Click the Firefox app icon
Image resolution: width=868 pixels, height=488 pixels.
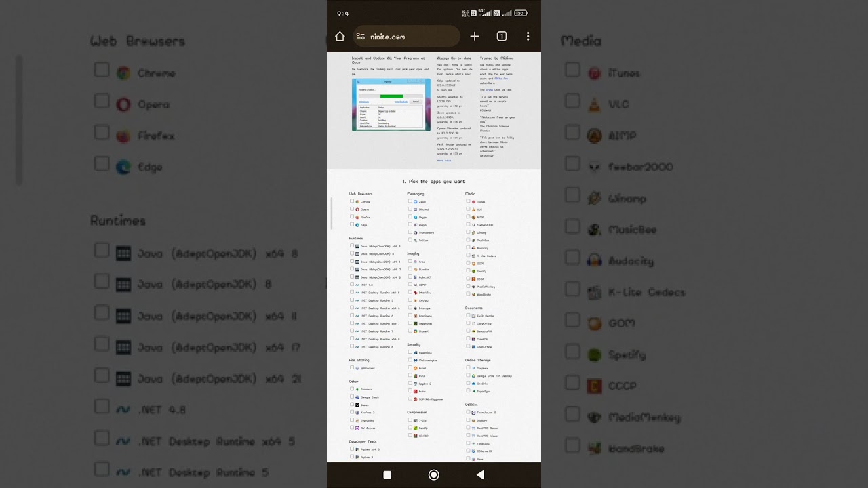click(x=357, y=218)
